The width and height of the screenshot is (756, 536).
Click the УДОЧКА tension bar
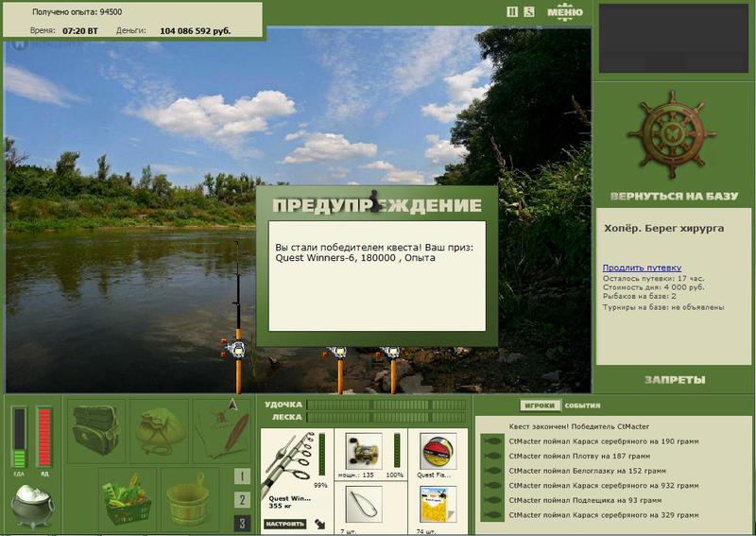(387, 405)
